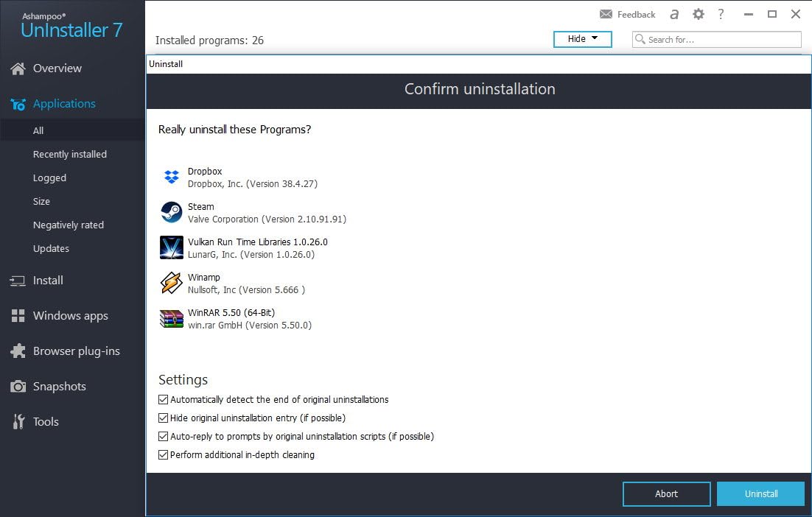Go to the Windows apps section
This screenshot has height=517, width=812.
point(71,316)
